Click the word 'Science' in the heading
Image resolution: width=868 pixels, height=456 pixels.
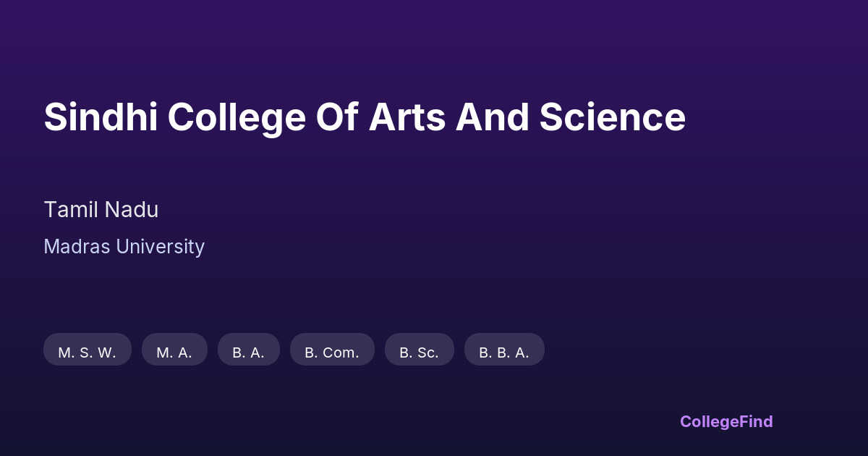tap(612, 117)
